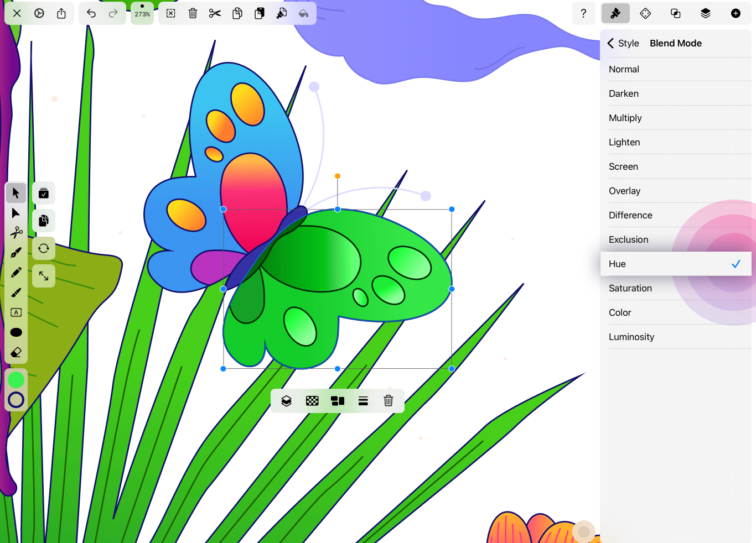Choose the Multiply blend mode
Image resolution: width=756 pixels, height=543 pixels.
(625, 118)
